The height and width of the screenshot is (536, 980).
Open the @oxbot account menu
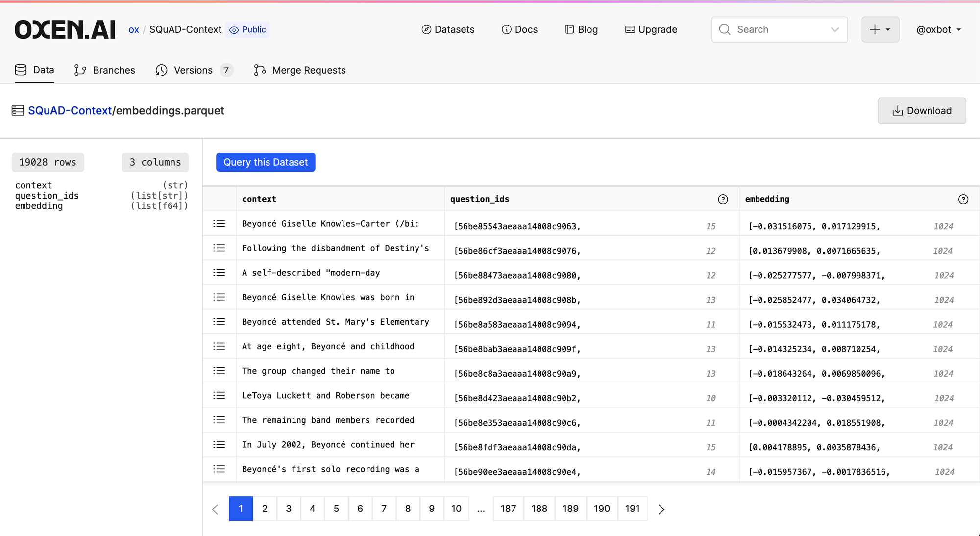pyautogui.click(x=938, y=30)
